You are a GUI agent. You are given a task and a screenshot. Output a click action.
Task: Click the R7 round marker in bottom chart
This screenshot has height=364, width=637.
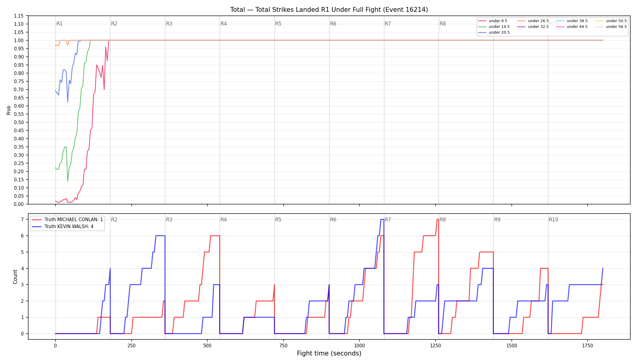pos(388,220)
